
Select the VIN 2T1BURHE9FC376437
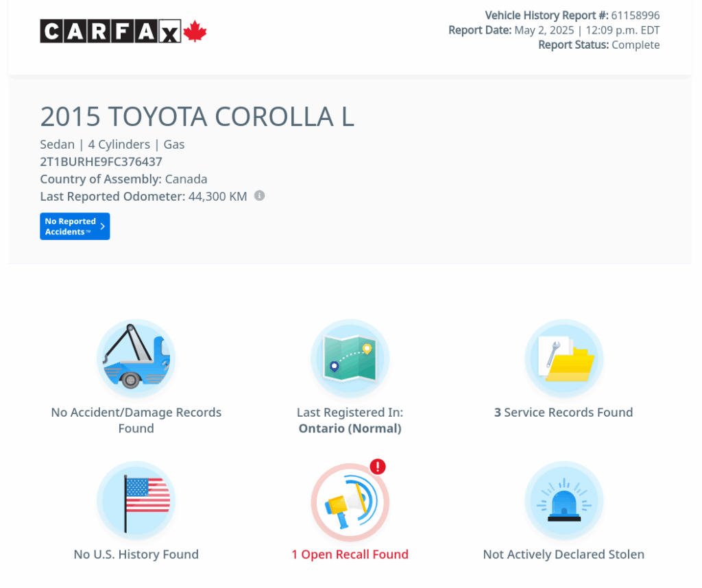pyautogui.click(x=101, y=162)
